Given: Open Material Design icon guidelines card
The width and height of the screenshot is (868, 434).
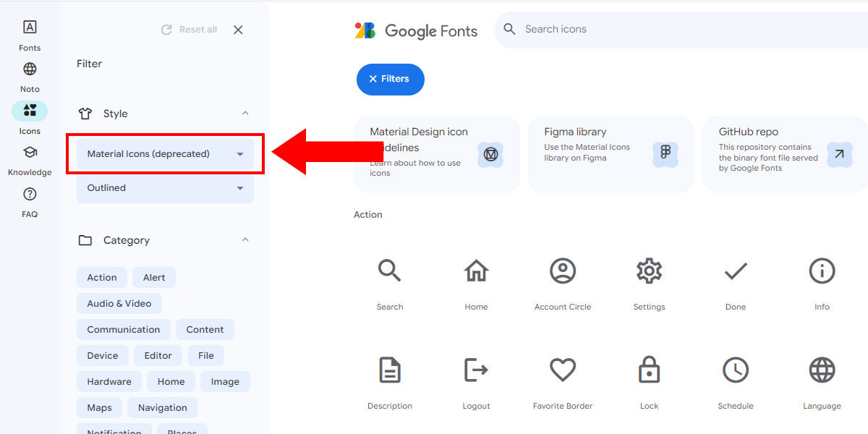Looking at the screenshot, I should pos(437,154).
